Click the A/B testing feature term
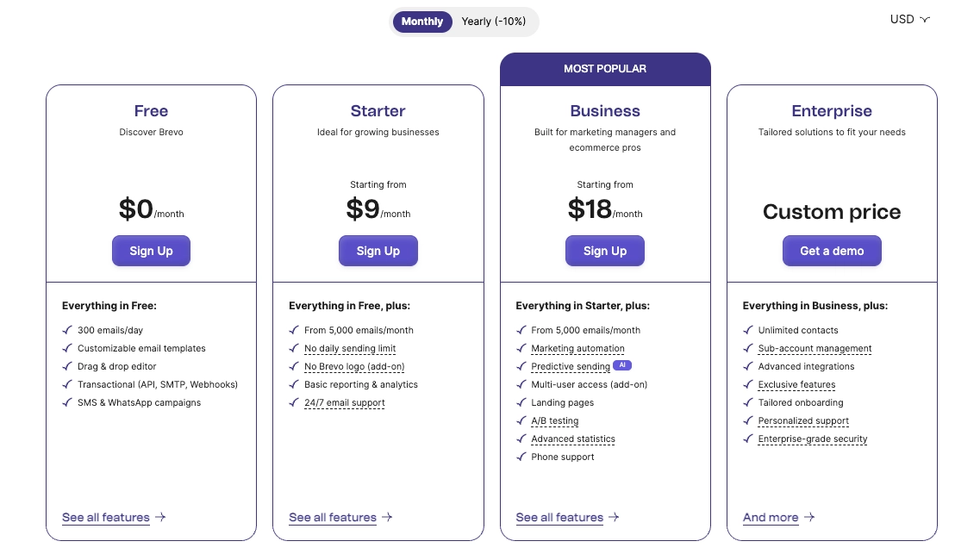Image resolution: width=980 pixels, height=560 pixels. click(x=554, y=421)
